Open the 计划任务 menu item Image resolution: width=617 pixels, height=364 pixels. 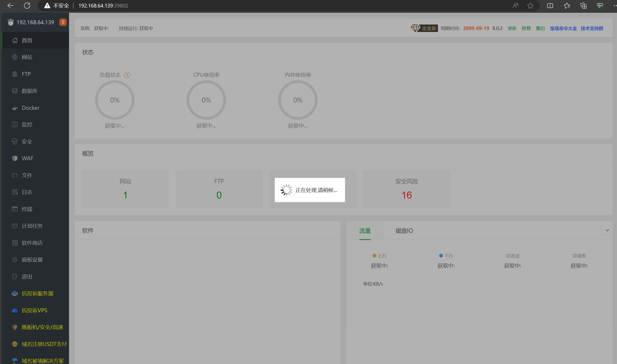click(32, 226)
